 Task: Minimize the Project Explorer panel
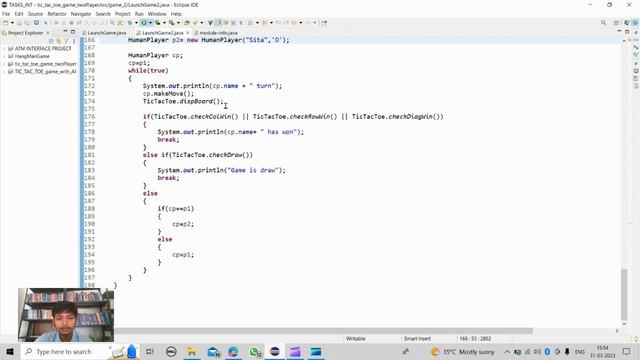(x=65, y=32)
